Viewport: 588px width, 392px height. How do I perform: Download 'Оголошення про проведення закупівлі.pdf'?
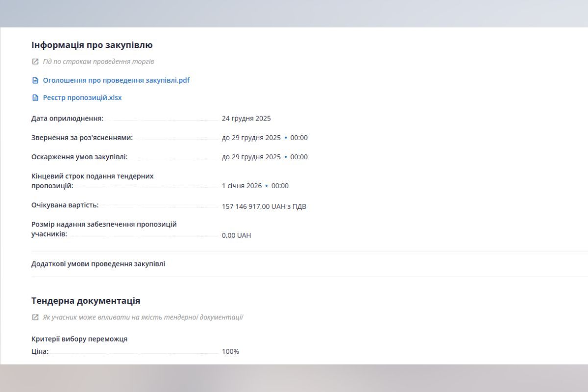pyautogui.click(x=116, y=80)
